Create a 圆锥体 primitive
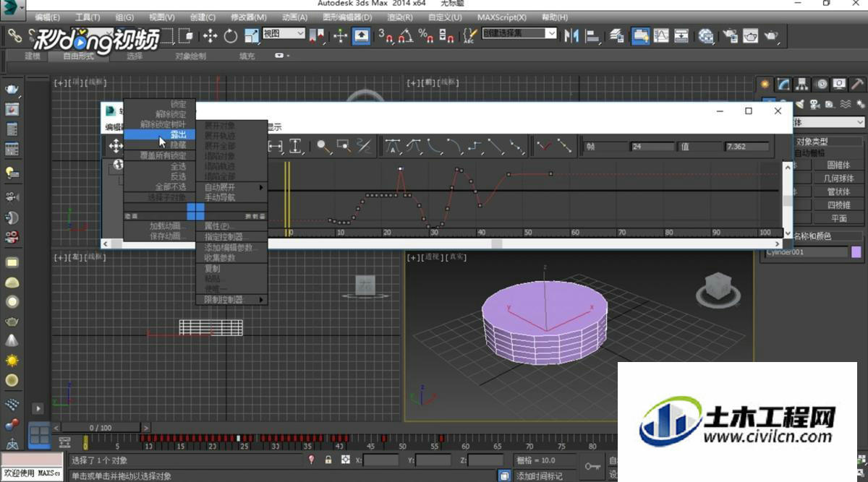 click(838, 165)
